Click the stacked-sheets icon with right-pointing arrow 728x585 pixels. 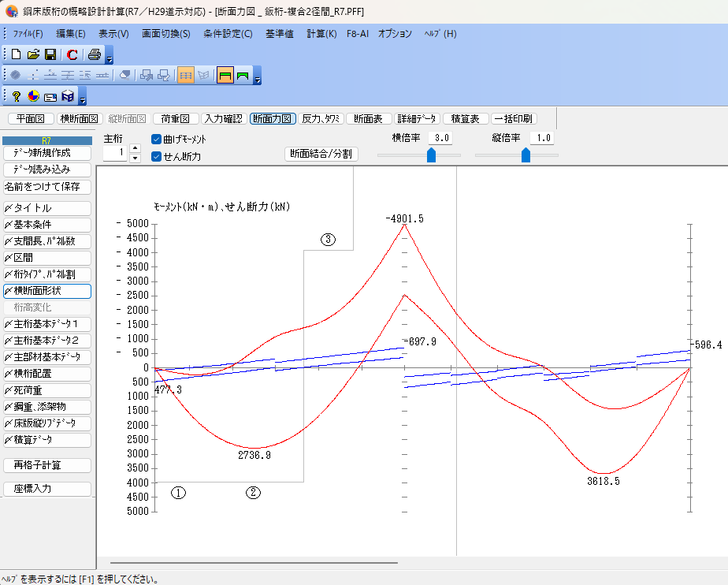click(147, 75)
